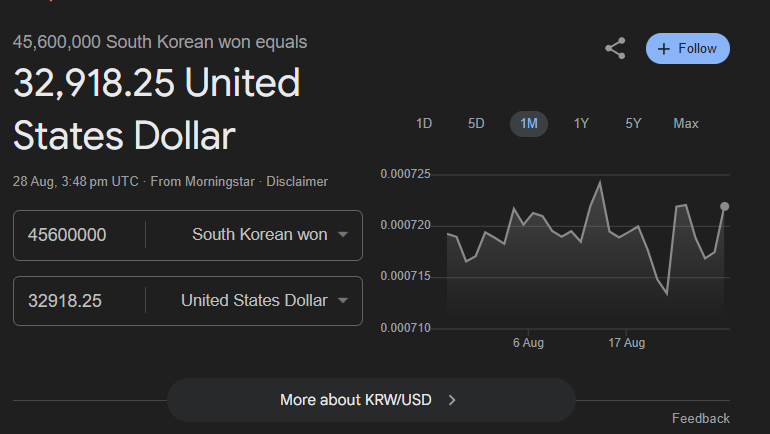Screen dimensions: 770x434
Task: Click the share icon
Action: [x=615, y=48]
